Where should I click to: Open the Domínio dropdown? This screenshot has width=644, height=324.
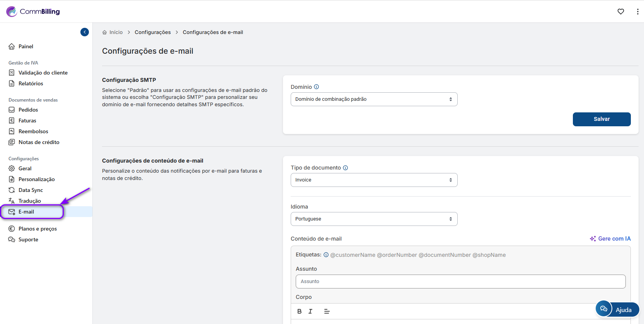pos(374,99)
